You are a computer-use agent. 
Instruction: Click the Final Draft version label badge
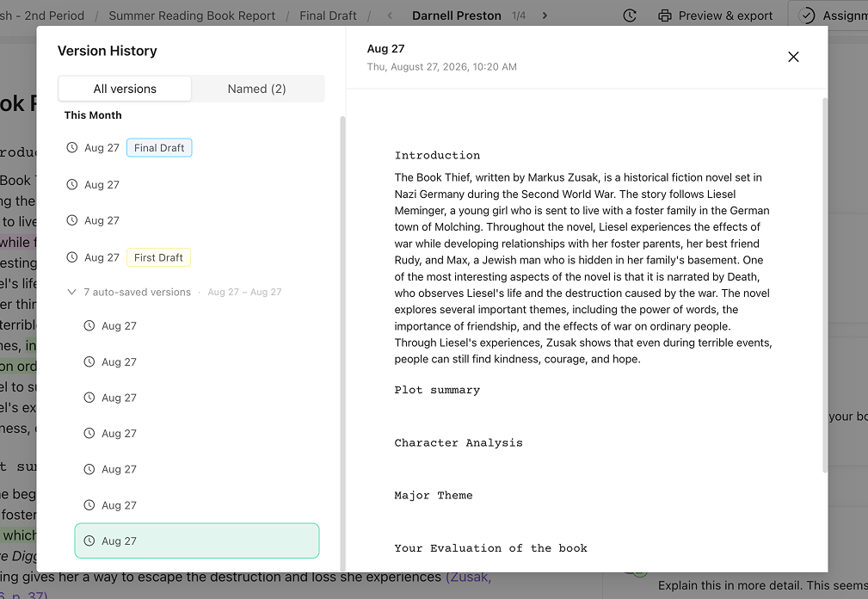point(159,148)
